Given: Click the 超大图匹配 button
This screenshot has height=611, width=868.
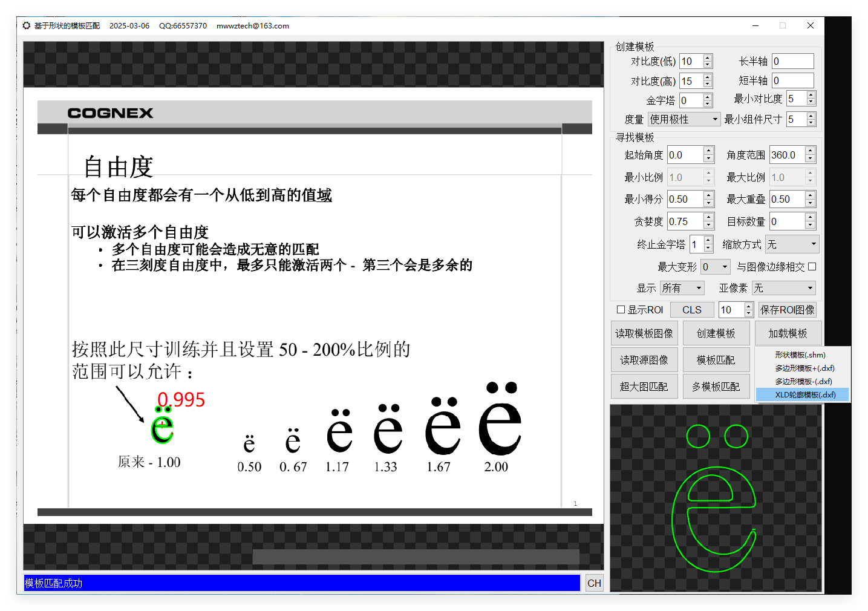Looking at the screenshot, I should coord(644,386).
